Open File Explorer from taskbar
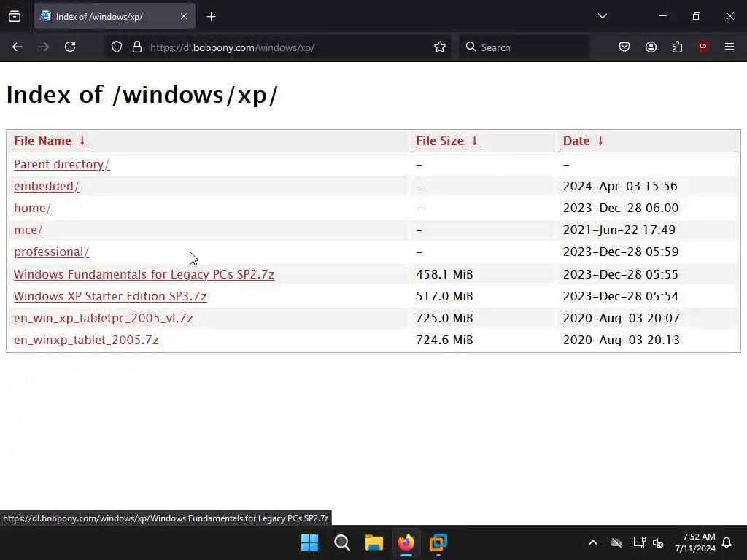This screenshot has width=747, height=560. (x=374, y=542)
